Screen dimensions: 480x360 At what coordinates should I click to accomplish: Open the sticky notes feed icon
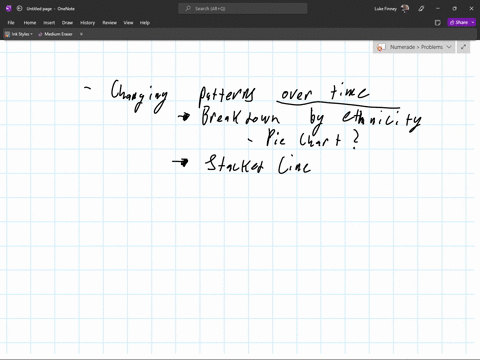(438, 23)
